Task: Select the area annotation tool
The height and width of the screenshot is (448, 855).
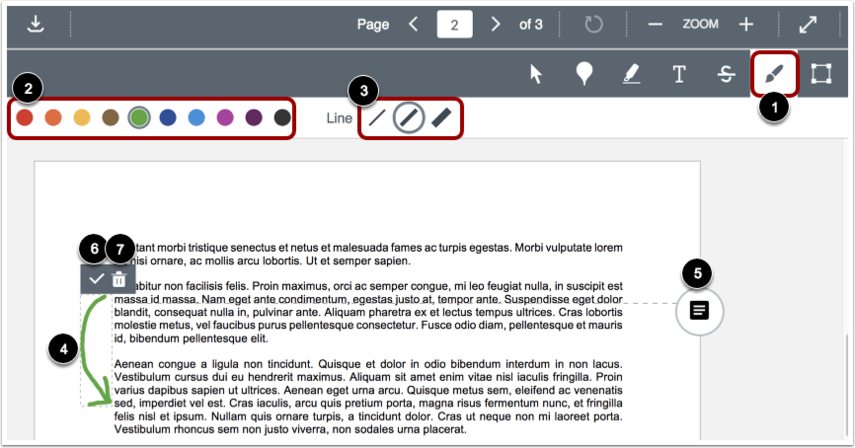Action: click(821, 74)
